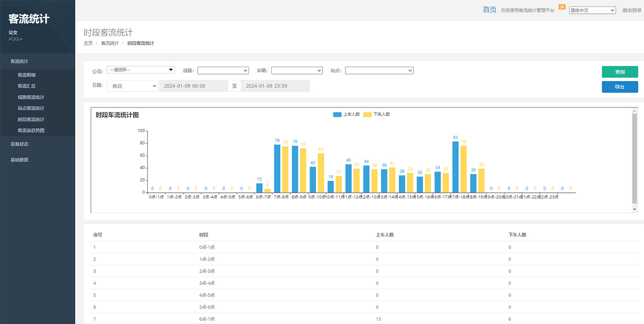Toggle the blue 上车人数 legend series
Viewport: 644px width, 324px height.
point(346,115)
